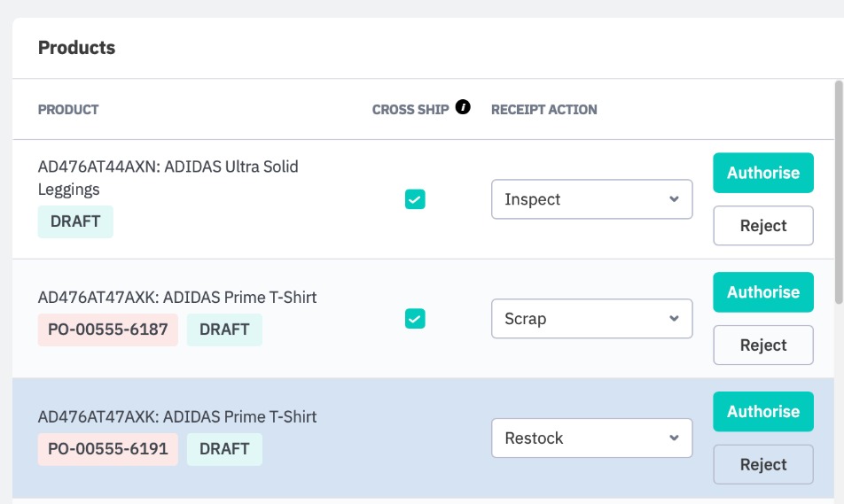
Task: Authorise the PO-00555-6187 Prime T-Shirt
Action: tap(763, 292)
